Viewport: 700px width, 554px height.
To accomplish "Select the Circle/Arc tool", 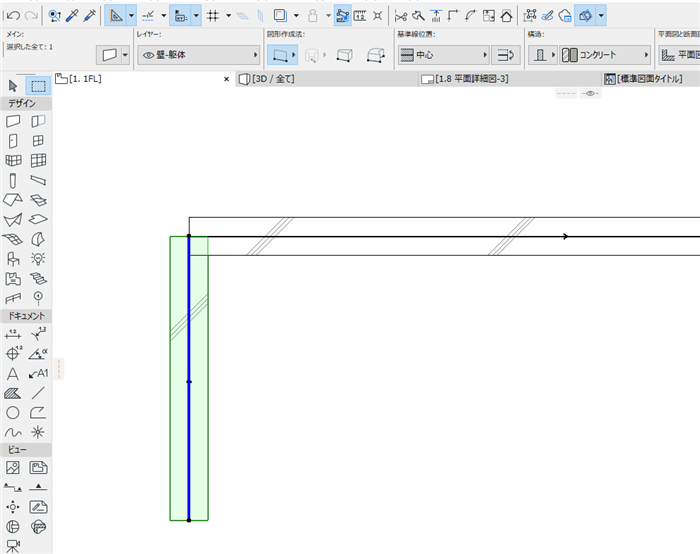I will pyautogui.click(x=13, y=413).
